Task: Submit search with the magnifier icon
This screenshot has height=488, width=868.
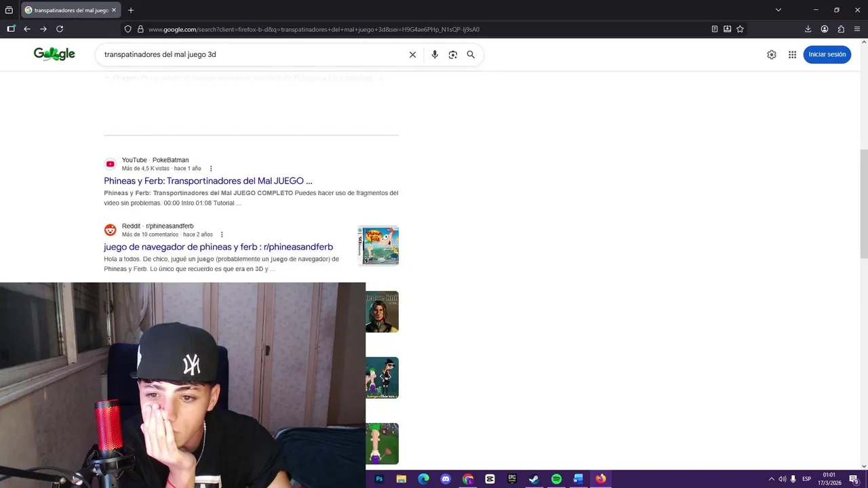Action: (471, 55)
